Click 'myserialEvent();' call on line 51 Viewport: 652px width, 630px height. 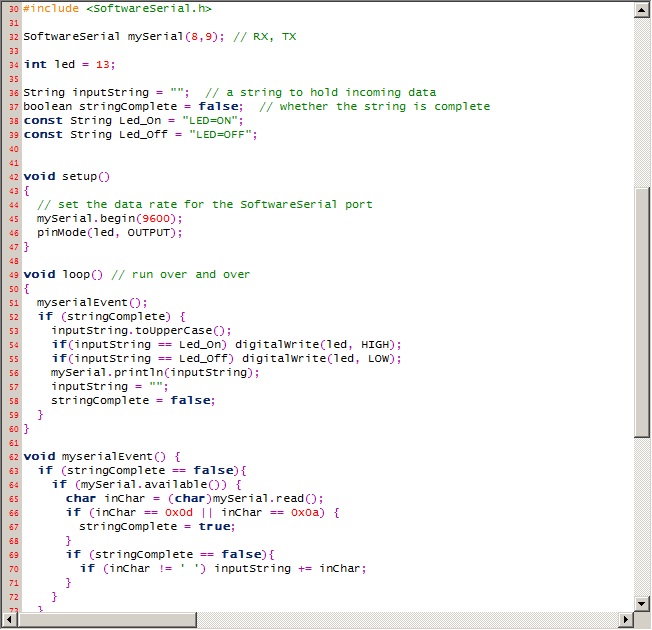(x=92, y=303)
